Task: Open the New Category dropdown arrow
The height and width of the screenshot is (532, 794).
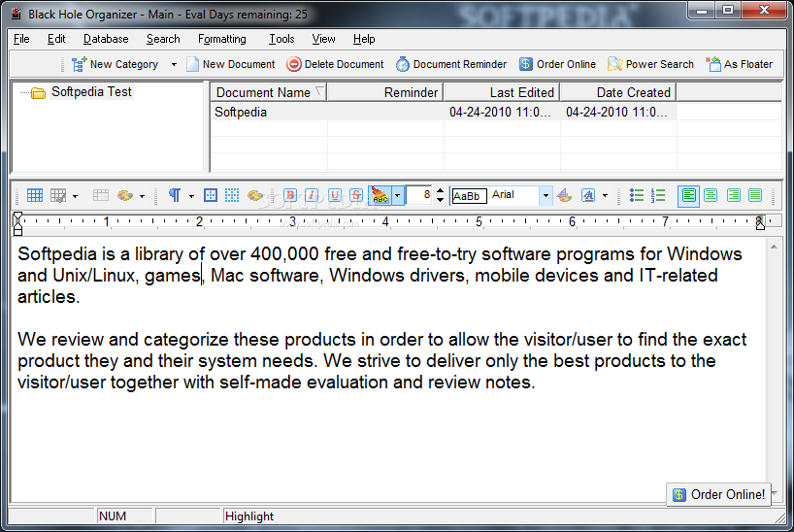Action: (x=174, y=64)
